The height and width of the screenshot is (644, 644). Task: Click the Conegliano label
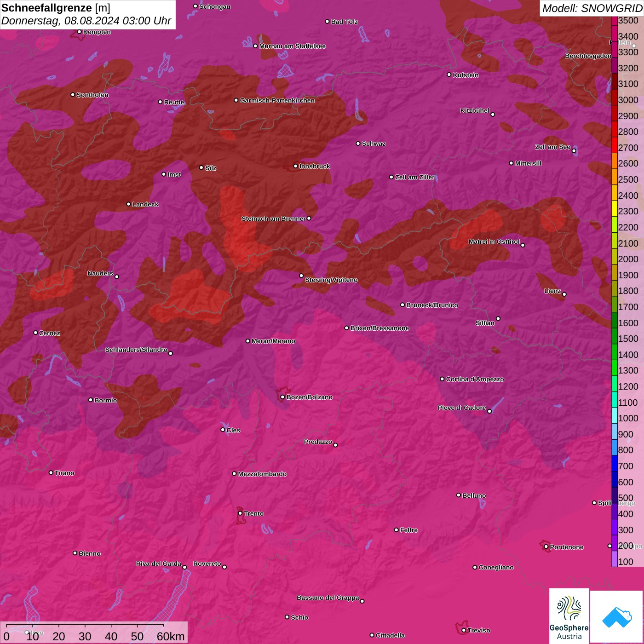[496, 567]
